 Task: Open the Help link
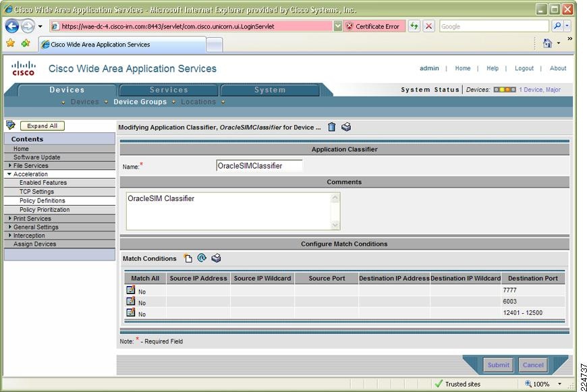[493, 68]
